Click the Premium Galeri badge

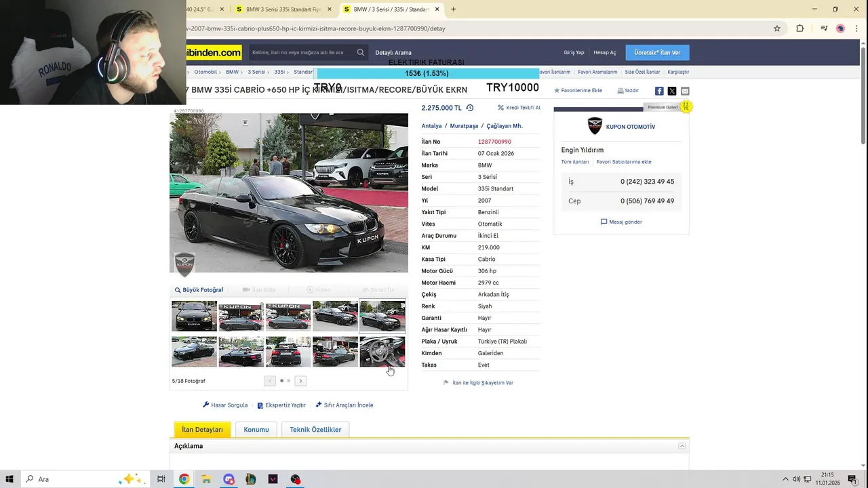point(668,106)
